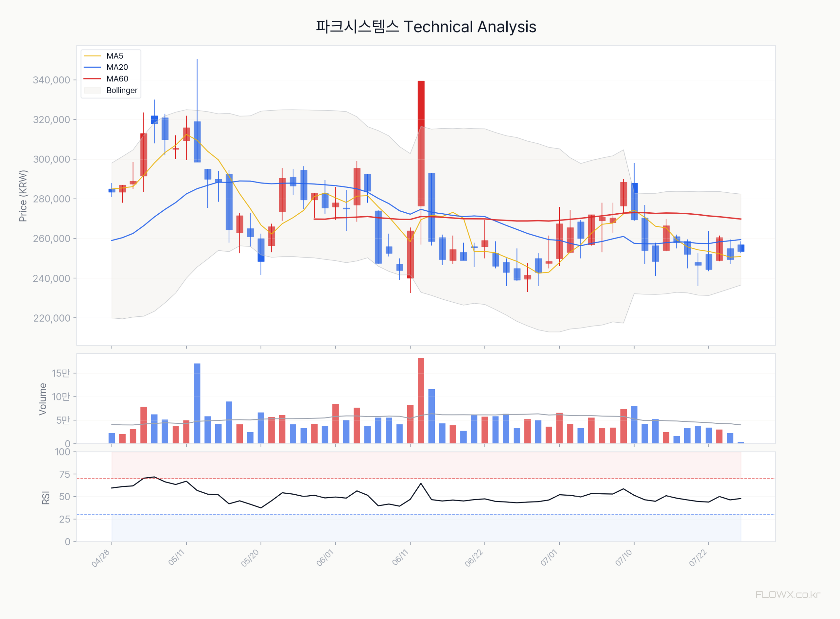The width and height of the screenshot is (840, 619).
Task: Click the 'RSI' axis title
Action: [46, 498]
